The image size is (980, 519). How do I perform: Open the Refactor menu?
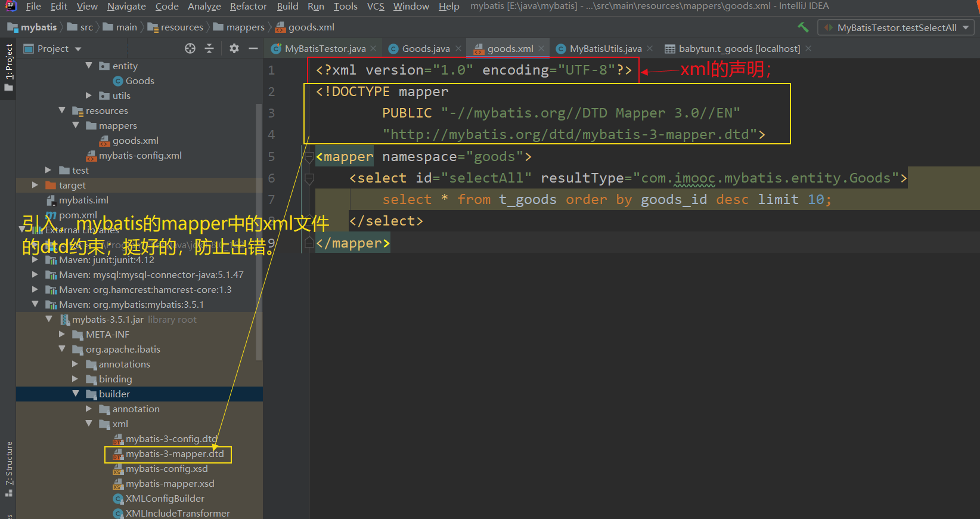[248, 6]
